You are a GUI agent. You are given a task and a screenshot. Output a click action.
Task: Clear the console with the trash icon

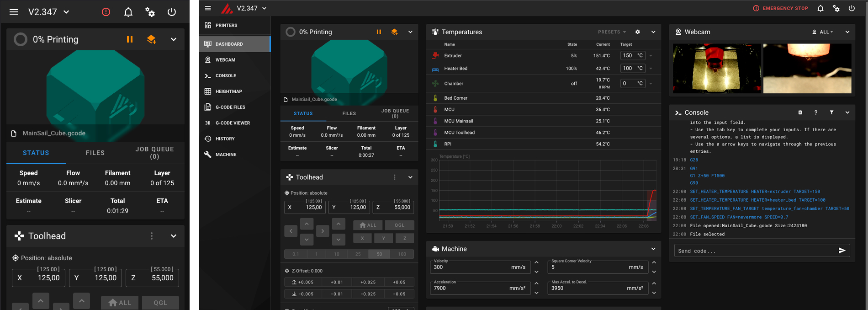[800, 112]
